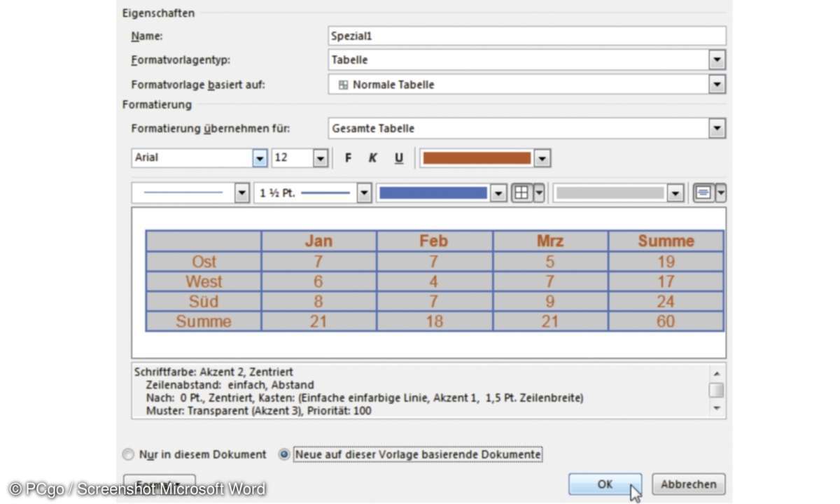Click the Abbrechen button
Image resolution: width=840 pixels, height=504 pixels.
(x=689, y=484)
